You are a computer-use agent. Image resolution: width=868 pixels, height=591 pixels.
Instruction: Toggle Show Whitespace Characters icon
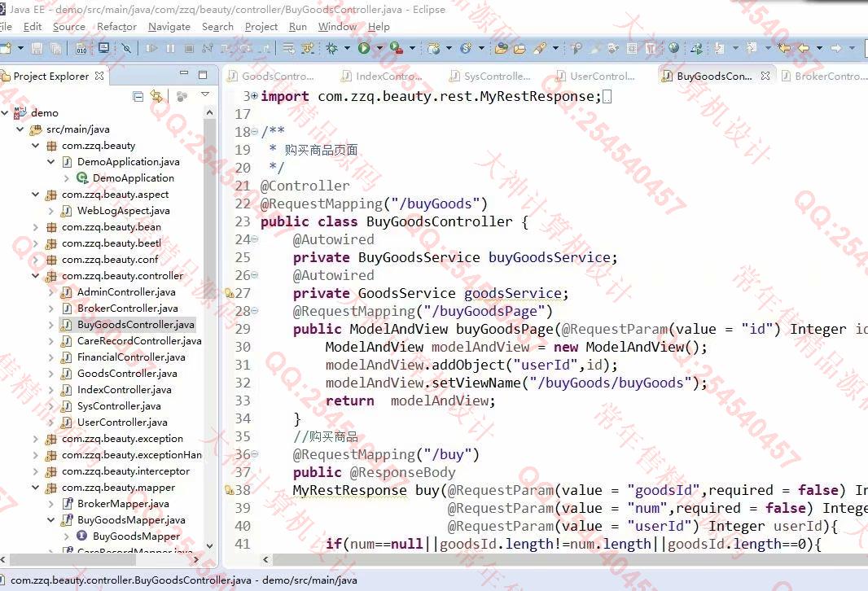point(651,49)
